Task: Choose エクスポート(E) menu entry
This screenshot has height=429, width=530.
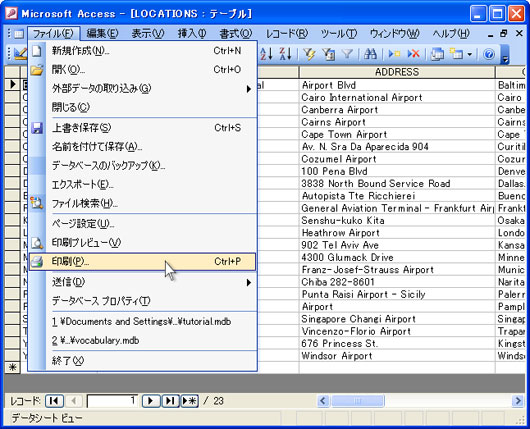Action: click(142, 185)
